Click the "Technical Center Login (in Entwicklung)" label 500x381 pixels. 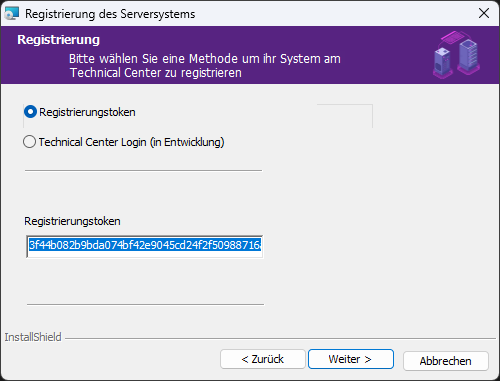131,142
